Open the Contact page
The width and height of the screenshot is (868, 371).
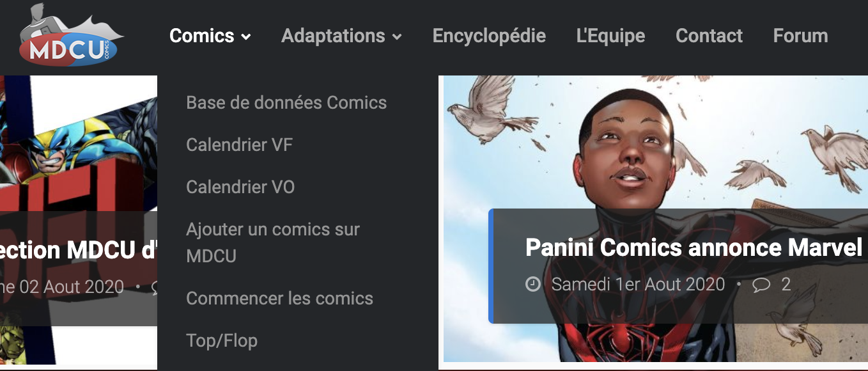click(x=709, y=36)
